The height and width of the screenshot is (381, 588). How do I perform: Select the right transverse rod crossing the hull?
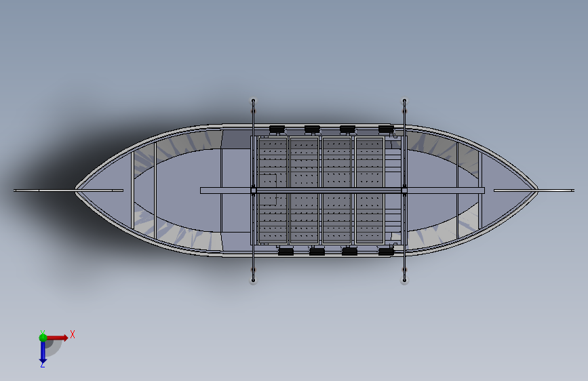pos(404,190)
